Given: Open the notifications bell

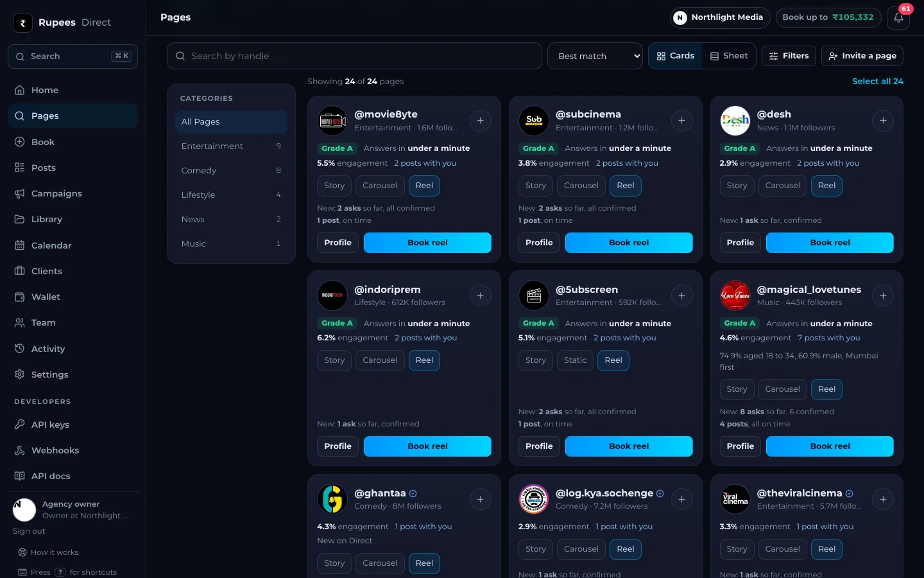Looking at the screenshot, I should (x=898, y=17).
